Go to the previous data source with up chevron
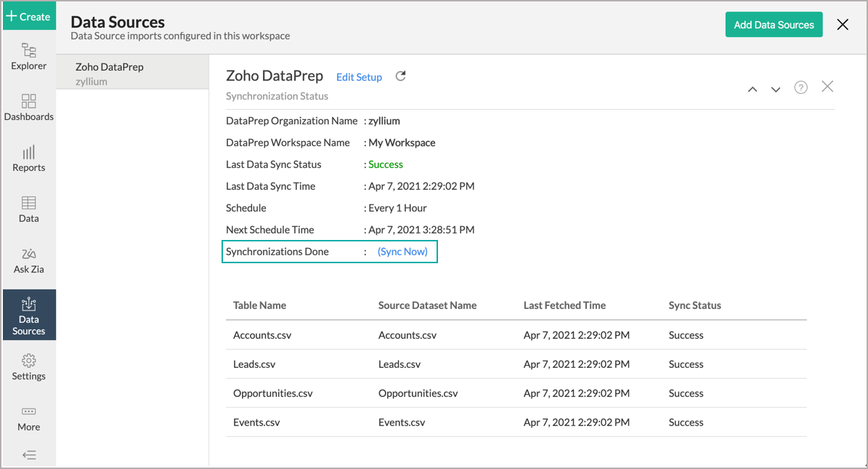The height and width of the screenshot is (469, 868). pyautogui.click(x=753, y=89)
